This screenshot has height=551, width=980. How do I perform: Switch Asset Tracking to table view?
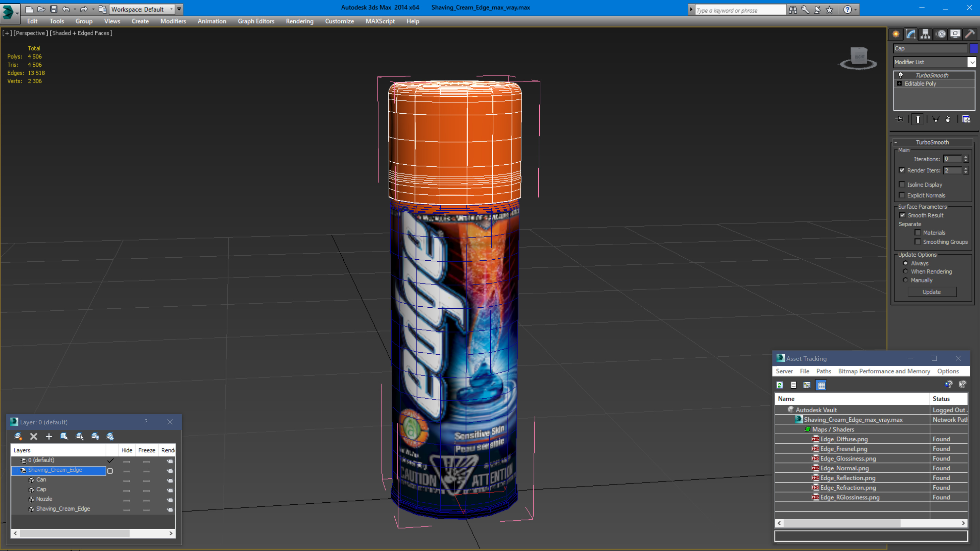(821, 385)
